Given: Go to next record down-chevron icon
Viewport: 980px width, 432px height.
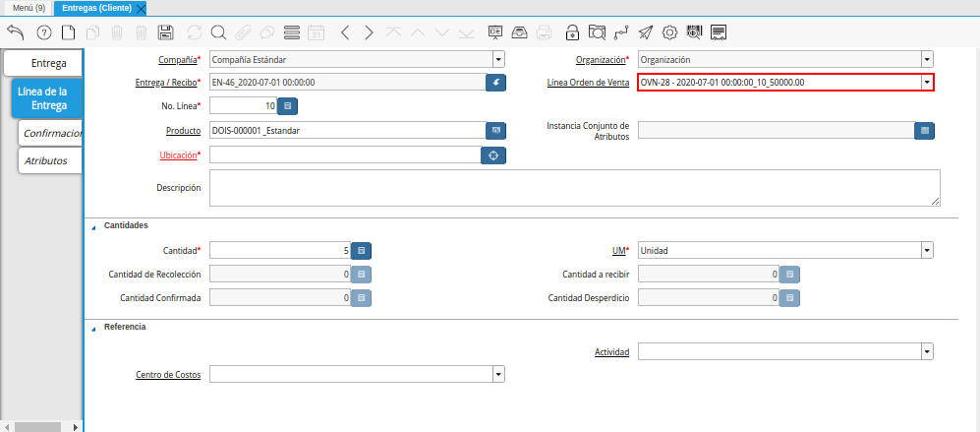Looking at the screenshot, I should (x=442, y=32).
